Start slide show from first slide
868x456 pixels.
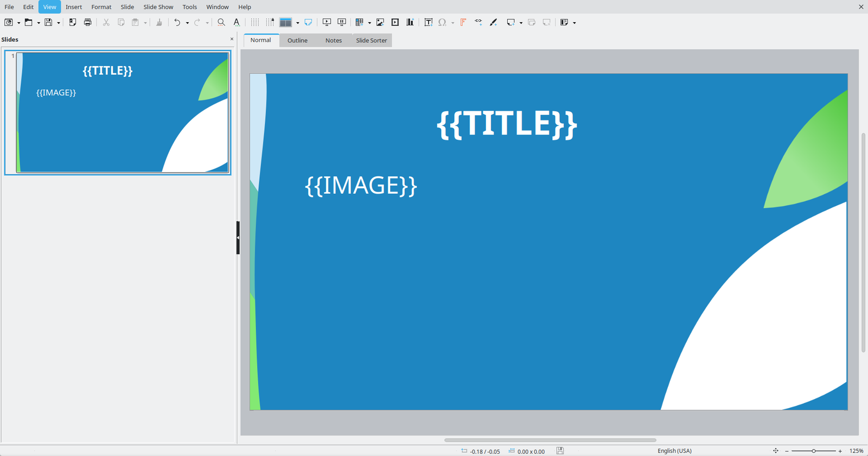(327, 22)
